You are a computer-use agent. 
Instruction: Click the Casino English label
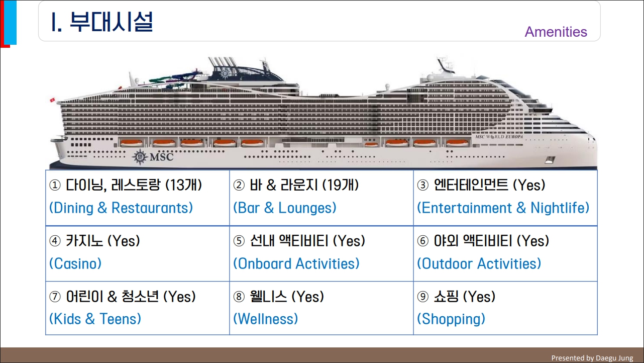coord(75,263)
